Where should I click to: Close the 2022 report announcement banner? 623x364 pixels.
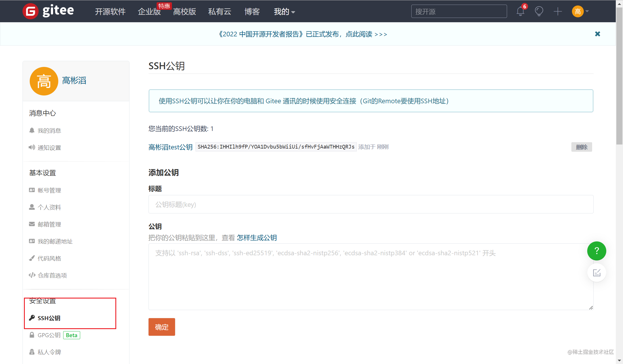[597, 34]
